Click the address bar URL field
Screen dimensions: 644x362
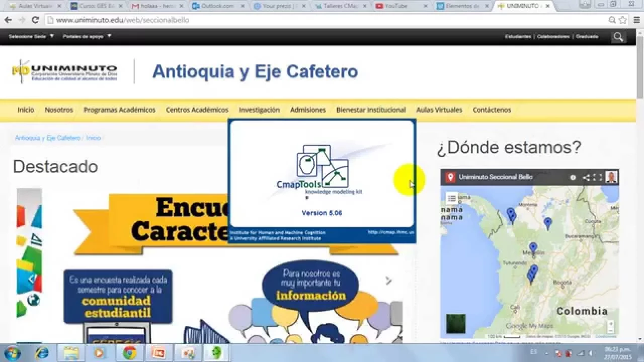(x=327, y=20)
